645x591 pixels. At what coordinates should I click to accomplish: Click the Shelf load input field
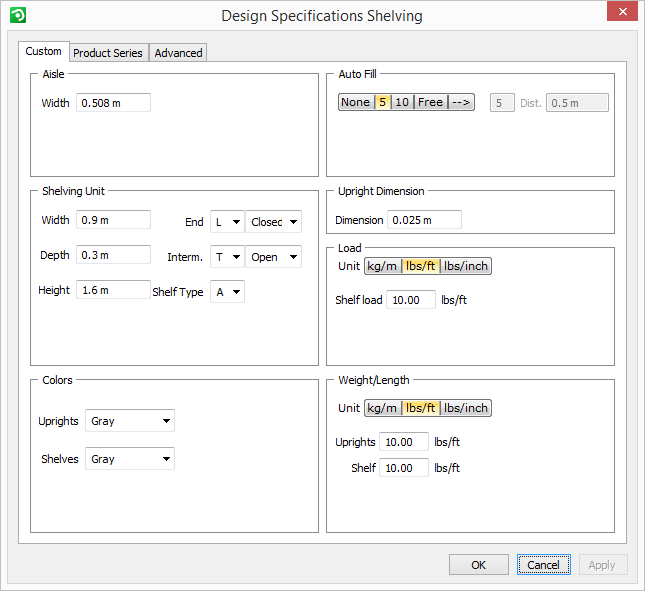coord(410,300)
